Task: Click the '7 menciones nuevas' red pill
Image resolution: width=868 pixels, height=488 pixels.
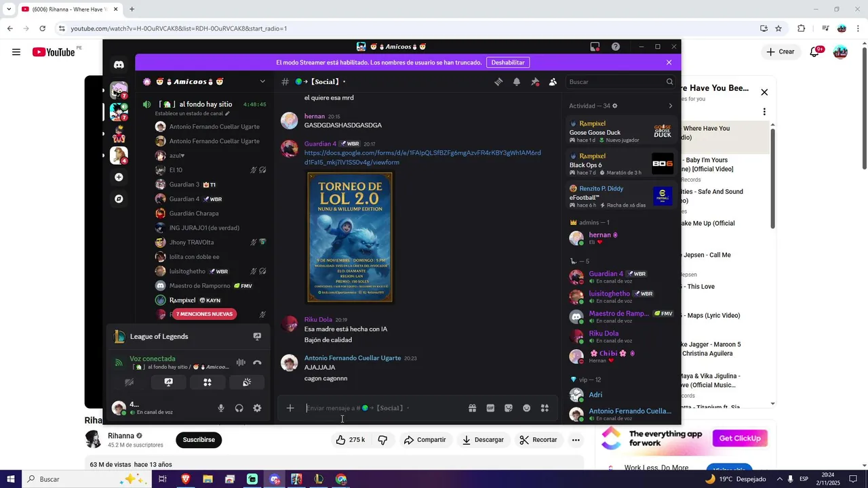Action: tap(204, 314)
